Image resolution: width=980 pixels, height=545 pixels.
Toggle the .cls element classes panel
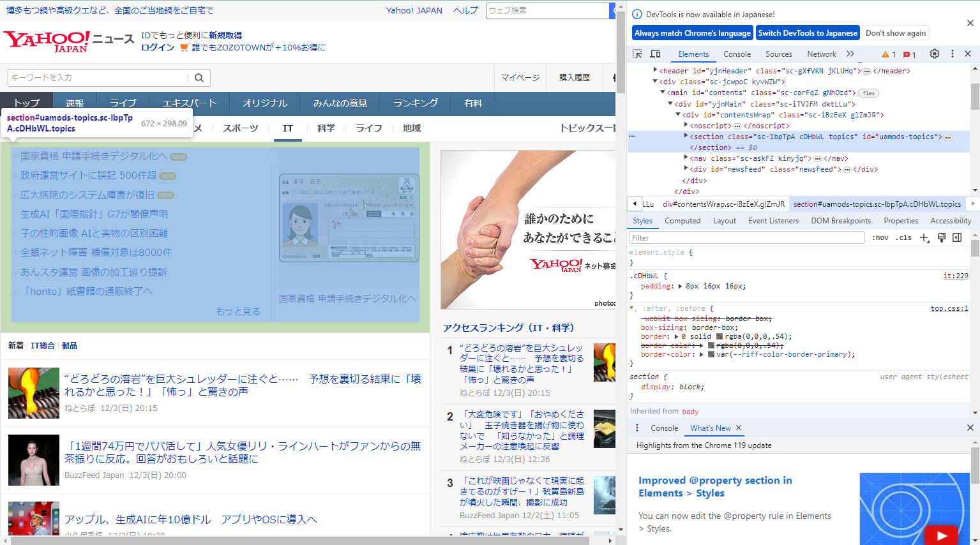tap(903, 237)
